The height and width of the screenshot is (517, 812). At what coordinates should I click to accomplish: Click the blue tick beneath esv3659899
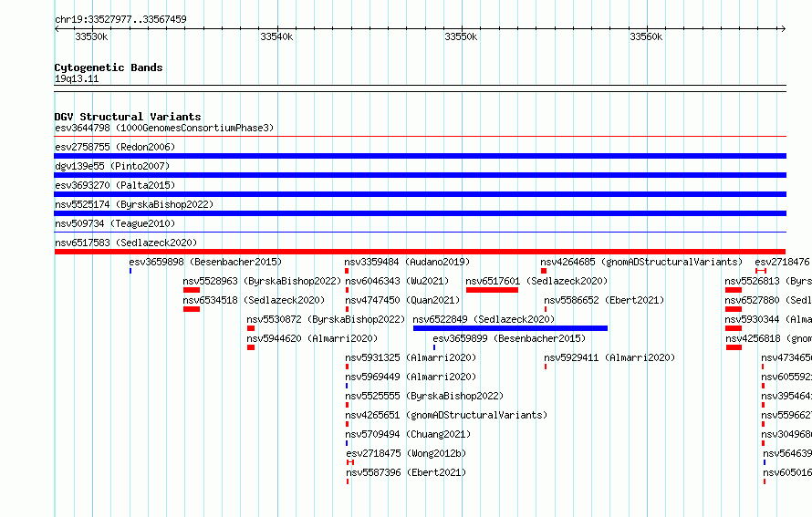[434, 347]
